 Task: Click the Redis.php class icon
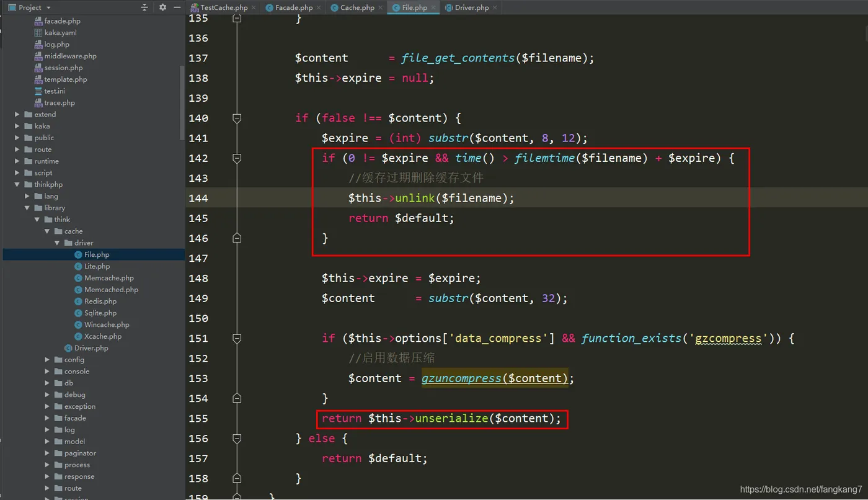(x=78, y=301)
